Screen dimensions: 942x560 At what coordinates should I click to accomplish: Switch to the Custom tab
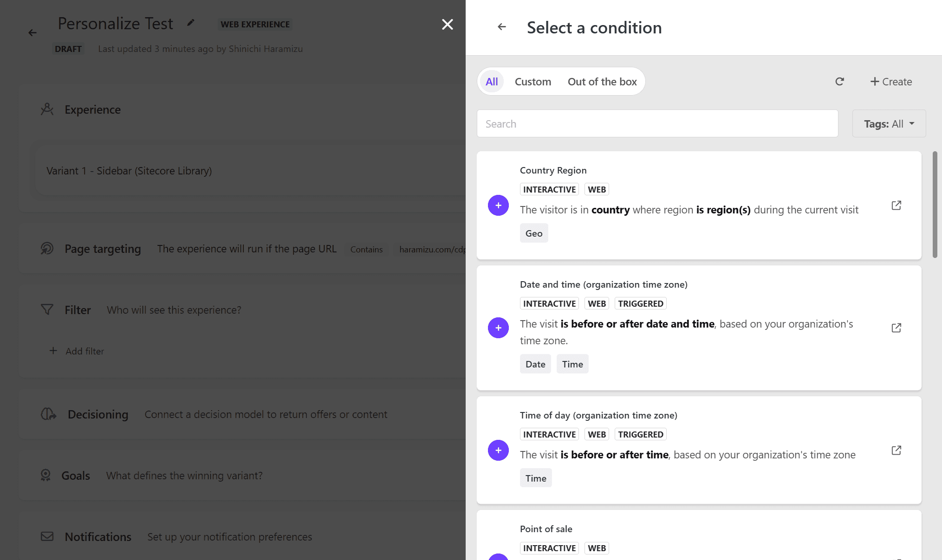533,82
